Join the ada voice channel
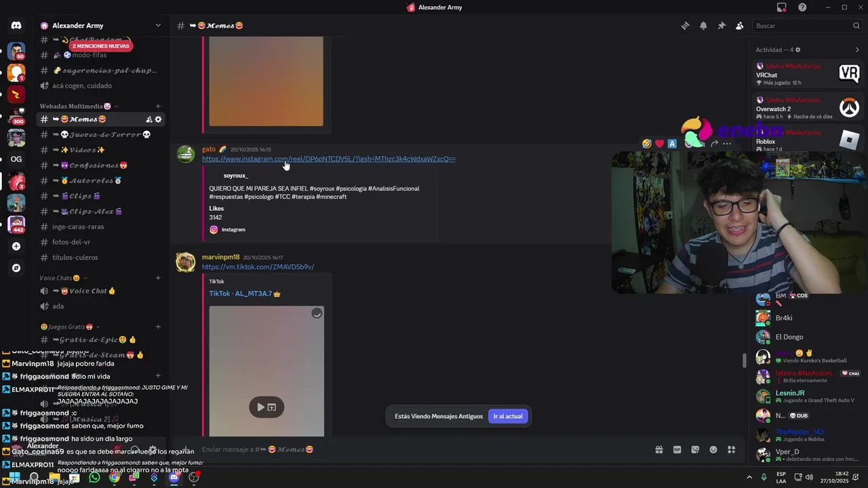868x488 pixels. pos(102,306)
